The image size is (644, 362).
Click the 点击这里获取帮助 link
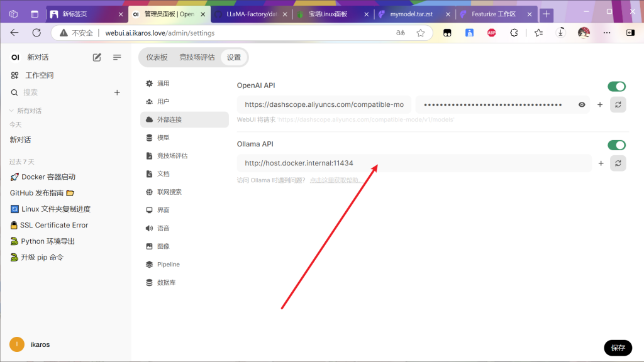coord(335,180)
